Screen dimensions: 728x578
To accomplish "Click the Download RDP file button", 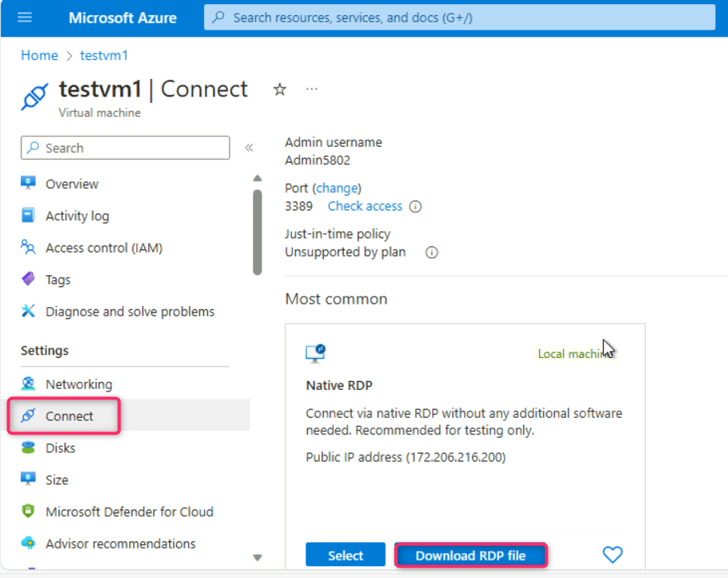I will pyautogui.click(x=470, y=556).
